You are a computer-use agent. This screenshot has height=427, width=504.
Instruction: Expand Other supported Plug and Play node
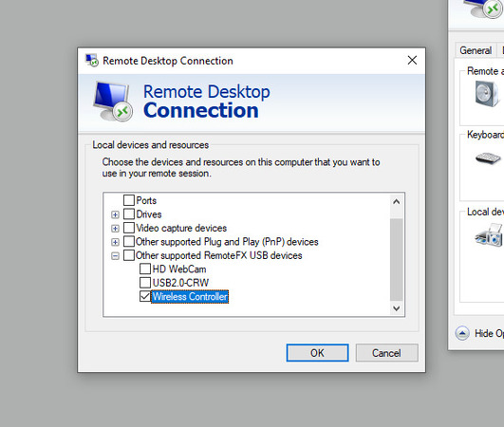[115, 242]
